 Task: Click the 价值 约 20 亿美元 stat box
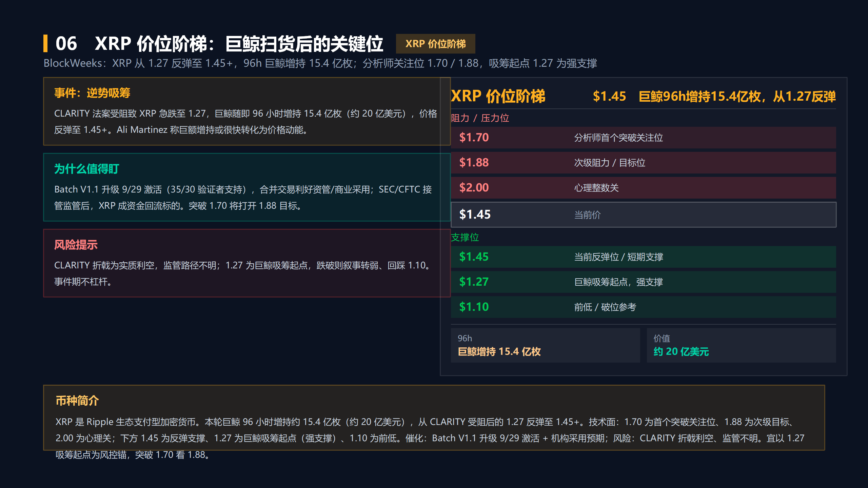pyautogui.click(x=741, y=345)
